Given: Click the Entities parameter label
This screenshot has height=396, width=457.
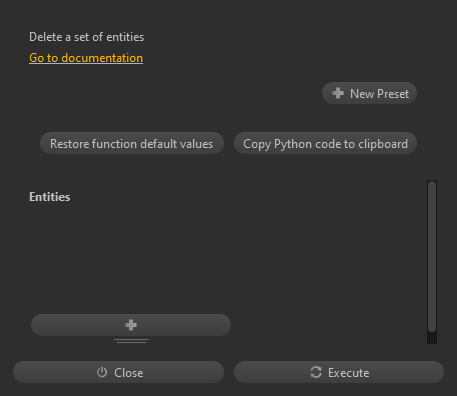Looking at the screenshot, I should 50,197.
